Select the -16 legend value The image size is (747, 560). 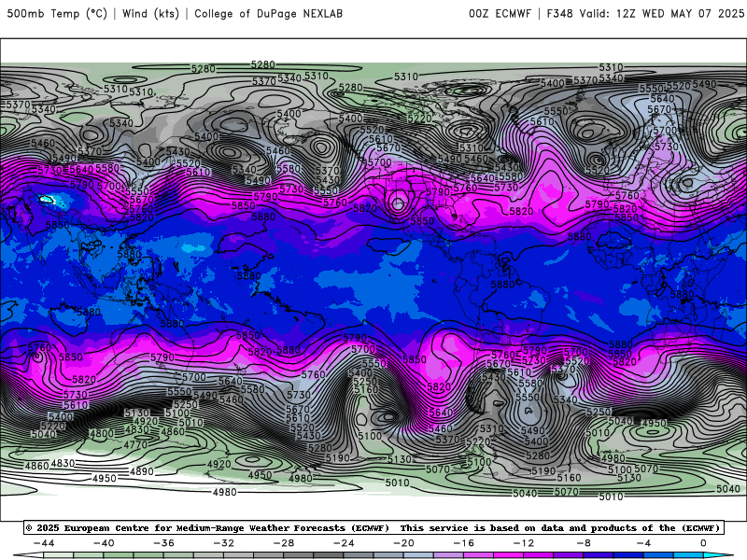pyautogui.click(x=463, y=543)
